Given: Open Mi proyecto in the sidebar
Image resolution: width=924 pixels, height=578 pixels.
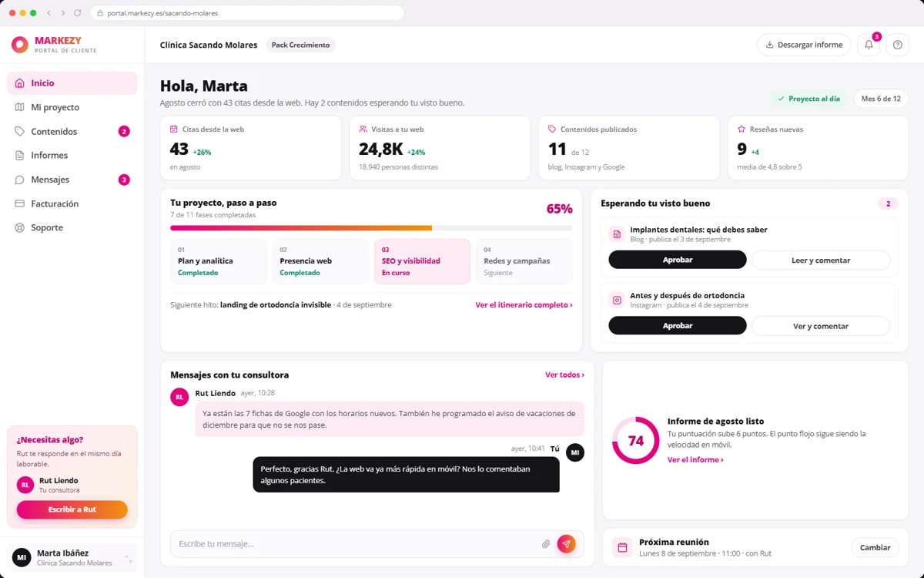Looking at the screenshot, I should 72,107.
